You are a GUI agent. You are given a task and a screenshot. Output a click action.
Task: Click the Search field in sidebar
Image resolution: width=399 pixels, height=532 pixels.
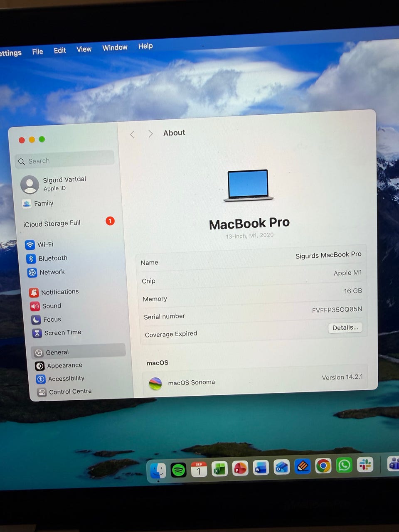coord(65,160)
